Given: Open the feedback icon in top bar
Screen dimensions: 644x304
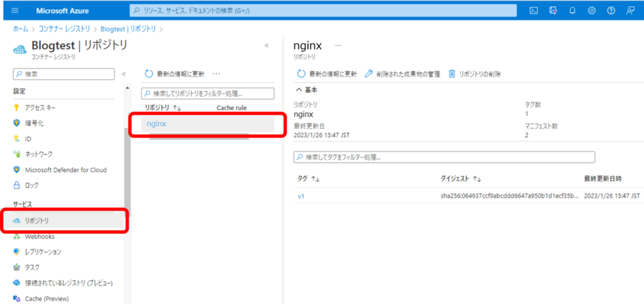Looking at the screenshot, I should 630,11.
